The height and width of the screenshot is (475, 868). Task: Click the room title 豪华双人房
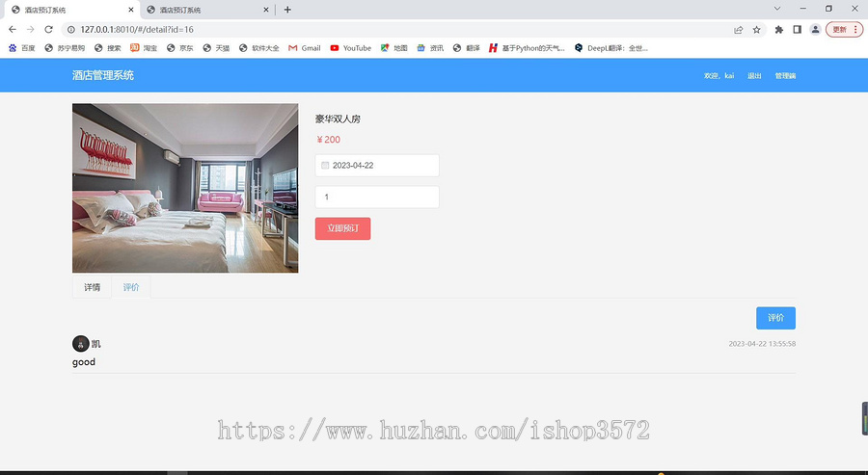[x=338, y=119]
